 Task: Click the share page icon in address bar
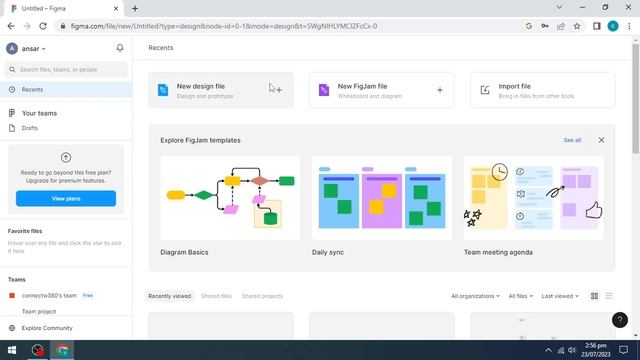point(561,26)
